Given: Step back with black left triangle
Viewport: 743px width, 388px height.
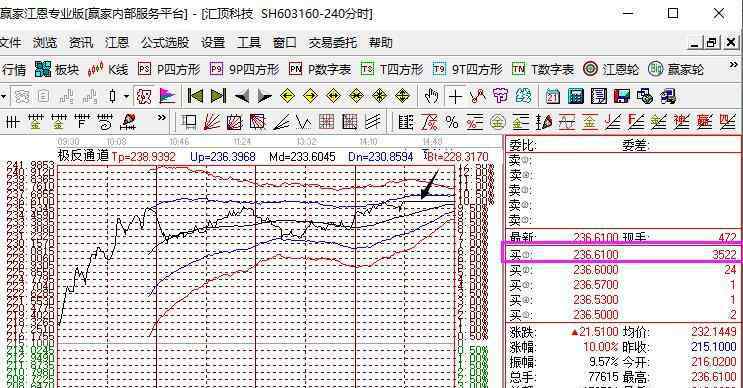Looking at the screenshot, I should click(x=242, y=97).
